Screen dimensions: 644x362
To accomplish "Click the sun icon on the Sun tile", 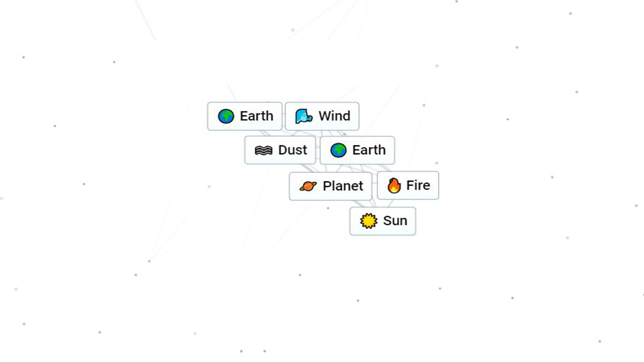I will (x=368, y=220).
